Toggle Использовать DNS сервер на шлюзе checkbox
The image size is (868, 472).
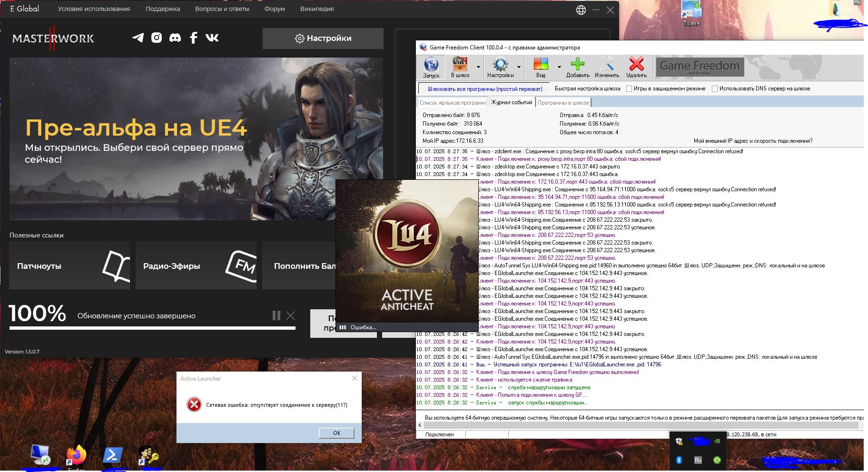coord(715,89)
